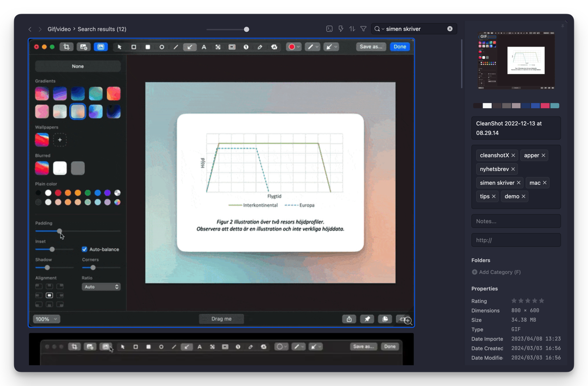Go back with the left arrow
This screenshot has width=588, height=386.
[30, 29]
